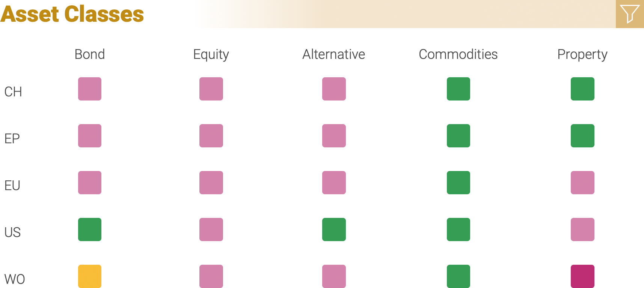Click the EU Property pink square

tap(582, 183)
